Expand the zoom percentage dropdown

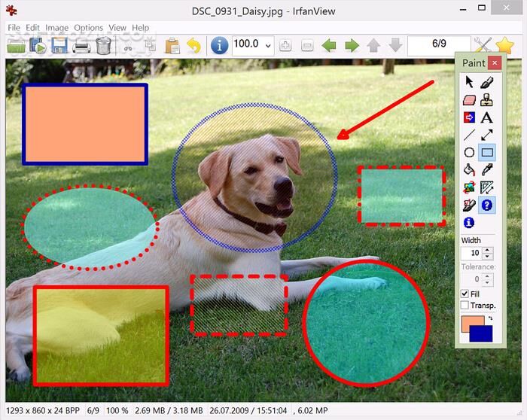tap(269, 46)
